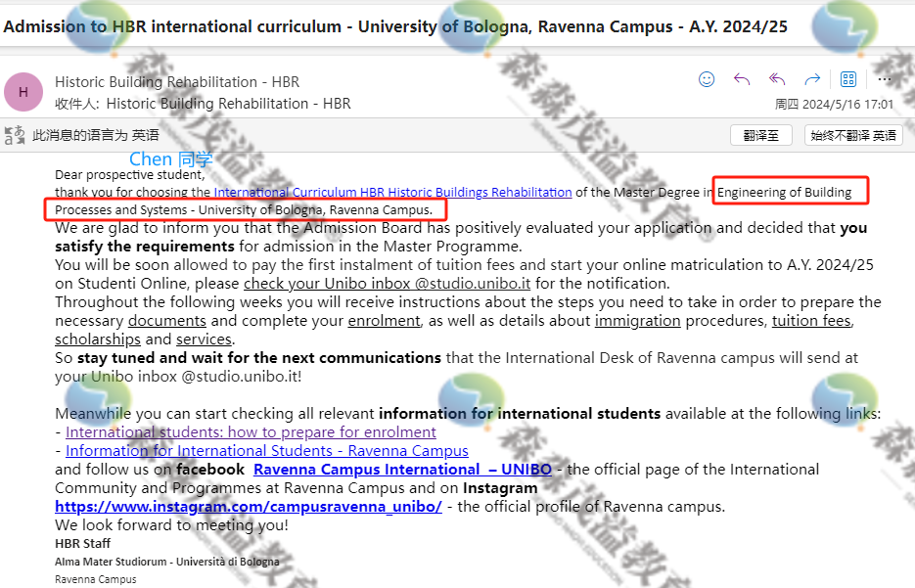Image resolution: width=915 pixels, height=588 pixels.
Task: Click the recipient line starting with 收件人
Action: 204,104
